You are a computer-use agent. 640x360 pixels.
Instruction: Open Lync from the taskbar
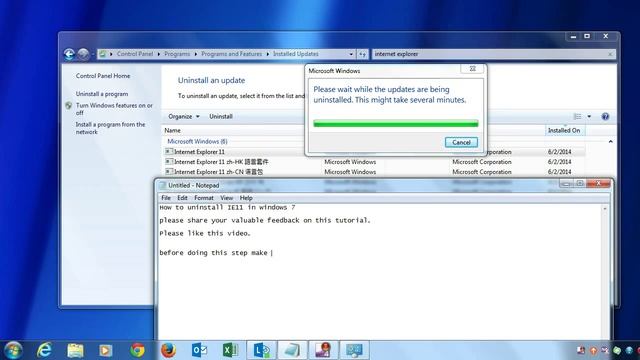pos(261,350)
